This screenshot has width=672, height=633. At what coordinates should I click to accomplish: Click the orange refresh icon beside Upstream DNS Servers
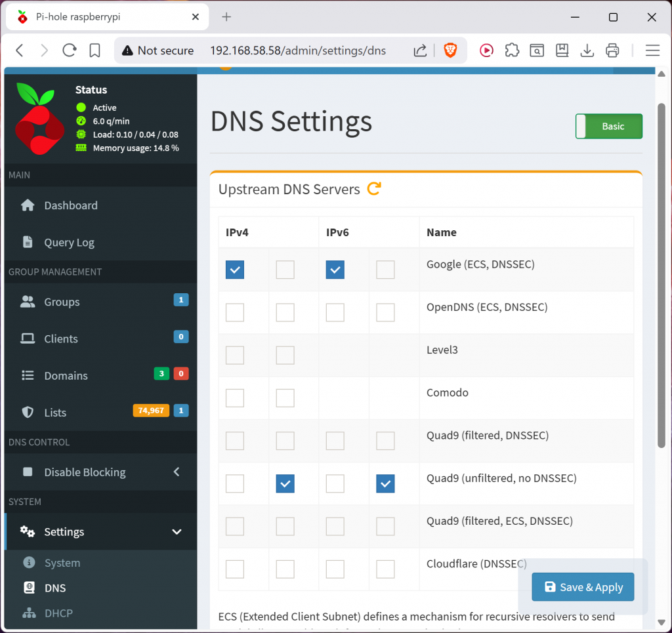tap(374, 189)
